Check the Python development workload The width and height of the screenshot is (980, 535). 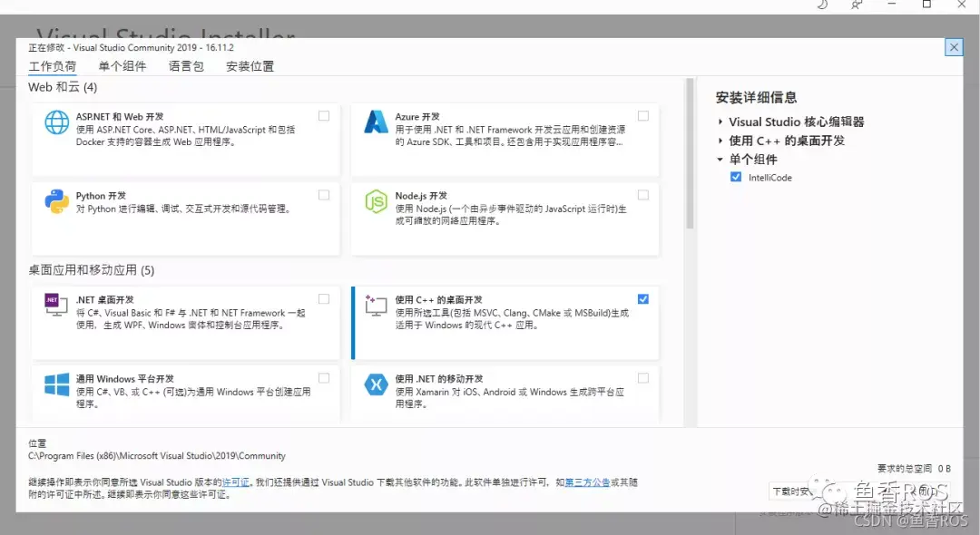point(324,195)
